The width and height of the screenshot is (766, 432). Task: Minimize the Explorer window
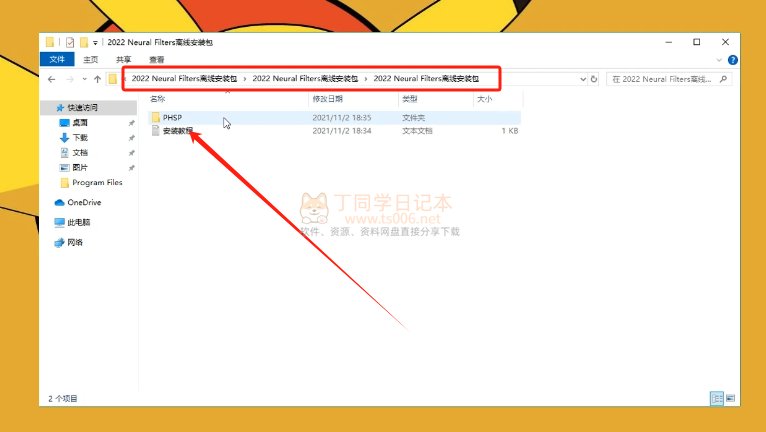click(669, 43)
